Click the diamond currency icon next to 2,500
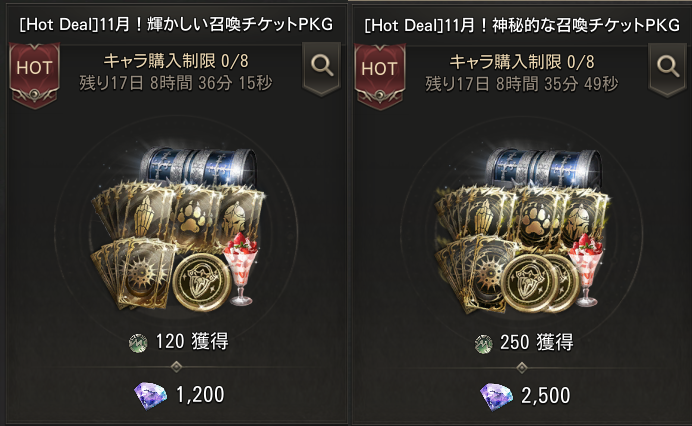This screenshot has height=426, width=692. tap(496, 396)
